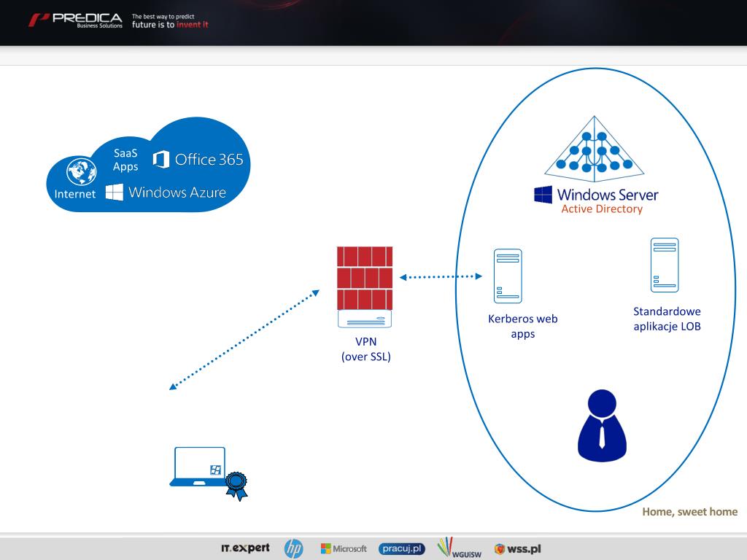747x560 pixels.
Task: Click the Internet globe icon in cloud
Action: [x=82, y=171]
